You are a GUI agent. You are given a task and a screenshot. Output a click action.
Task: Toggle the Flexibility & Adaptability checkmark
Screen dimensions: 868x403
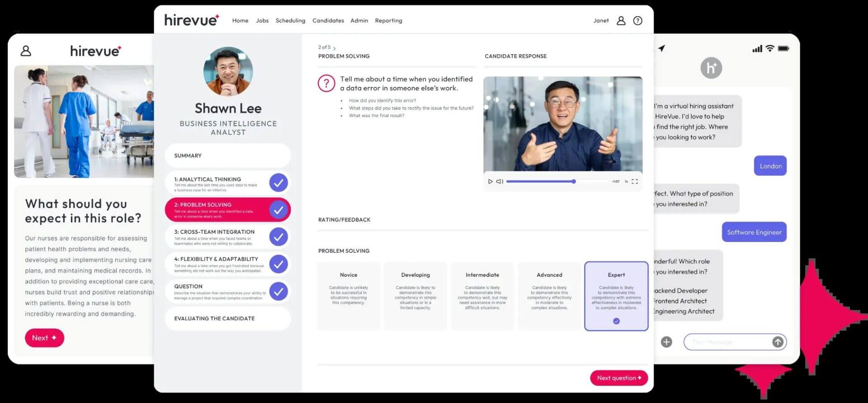tap(278, 264)
